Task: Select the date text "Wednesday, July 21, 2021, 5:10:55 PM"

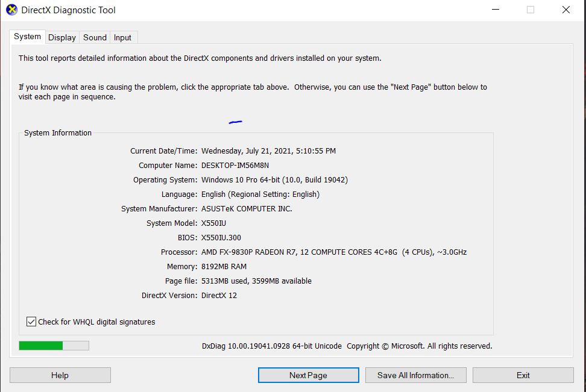Action: 268,151
